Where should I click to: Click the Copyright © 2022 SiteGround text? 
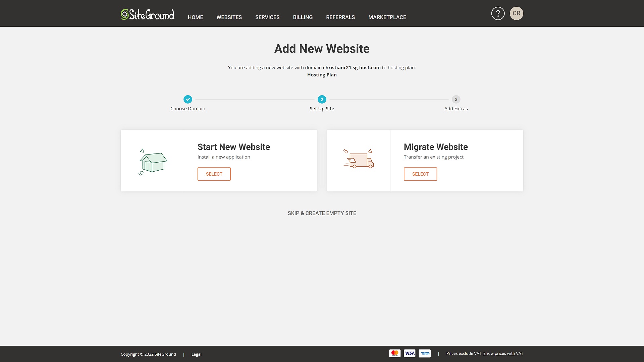tap(148, 354)
